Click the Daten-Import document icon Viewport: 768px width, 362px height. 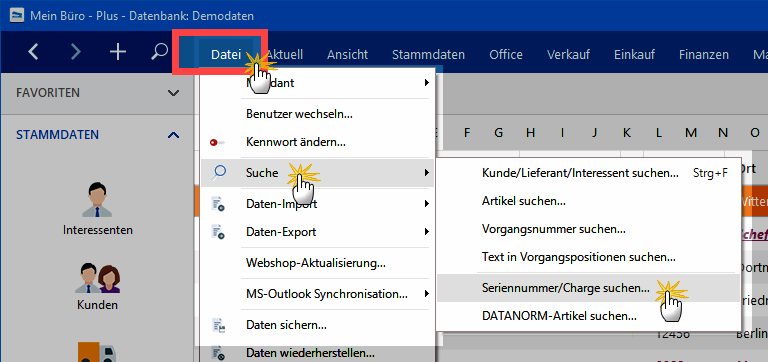coord(217,203)
